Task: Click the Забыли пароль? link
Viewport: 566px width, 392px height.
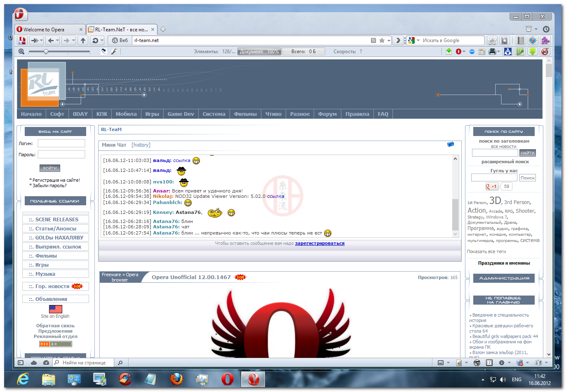Action: 49,185
